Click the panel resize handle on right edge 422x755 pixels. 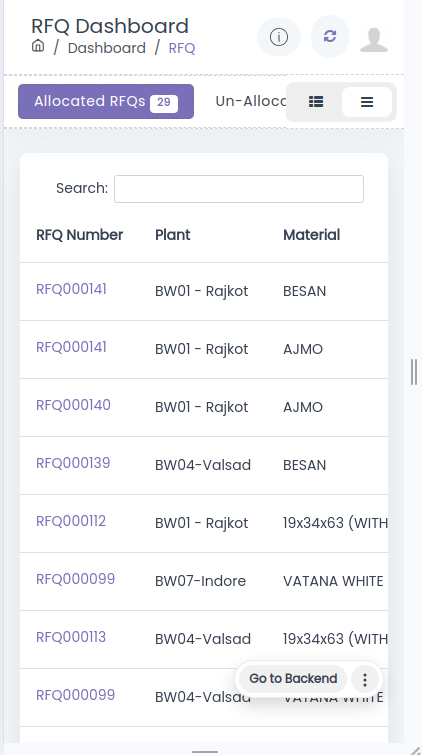(x=414, y=372)
